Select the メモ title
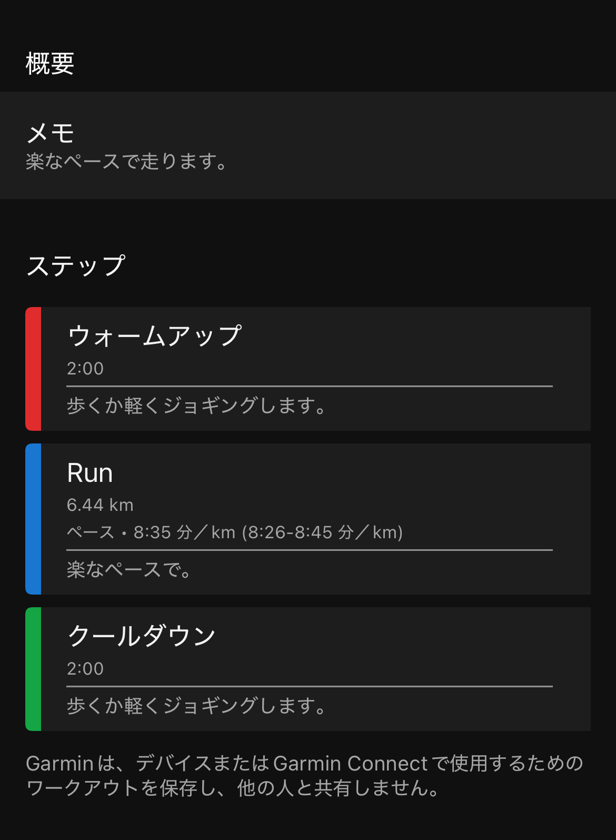 pos(50,133)
